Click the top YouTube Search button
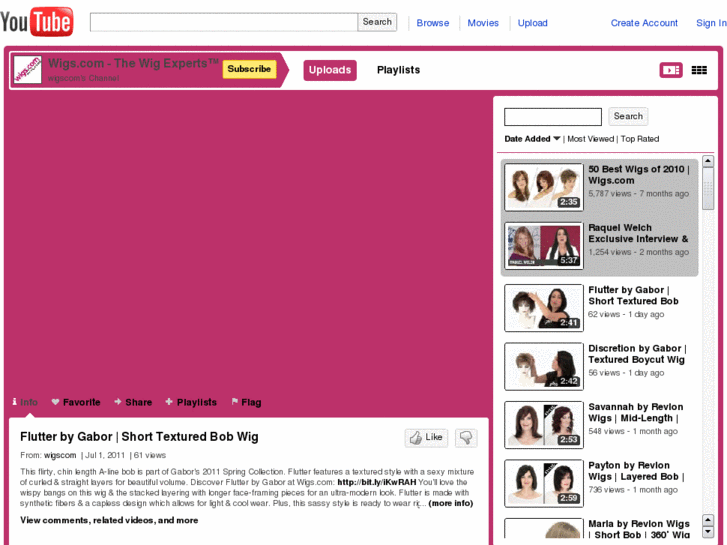Viewport: 727px width, 545px height. coord(377,22)
